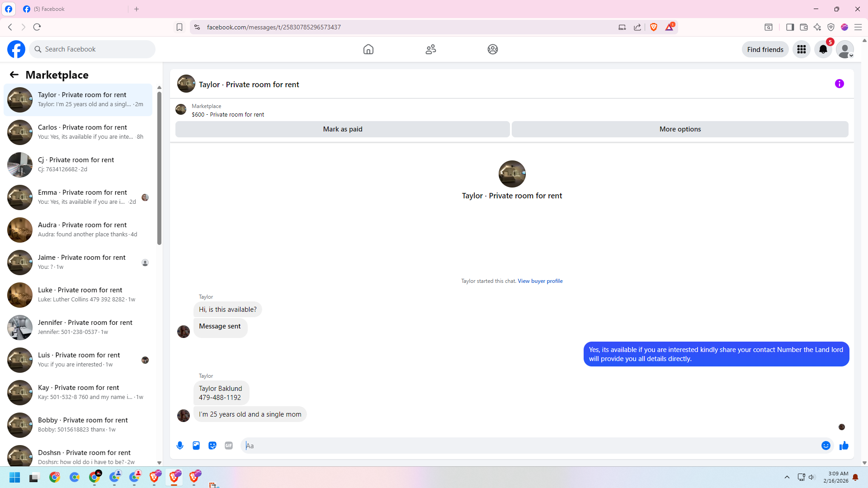Open the emoji picker in message box
868x488 pixels.
826,446
